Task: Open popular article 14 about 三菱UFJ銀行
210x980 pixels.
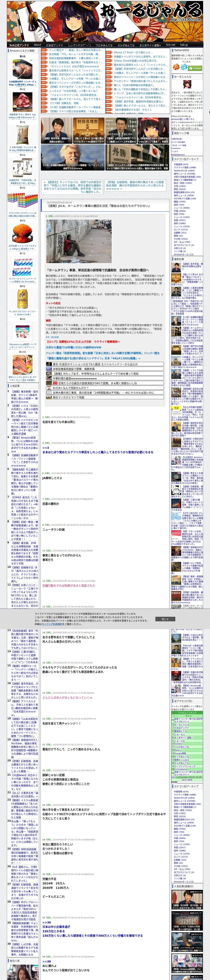Action: coord(24,657)
